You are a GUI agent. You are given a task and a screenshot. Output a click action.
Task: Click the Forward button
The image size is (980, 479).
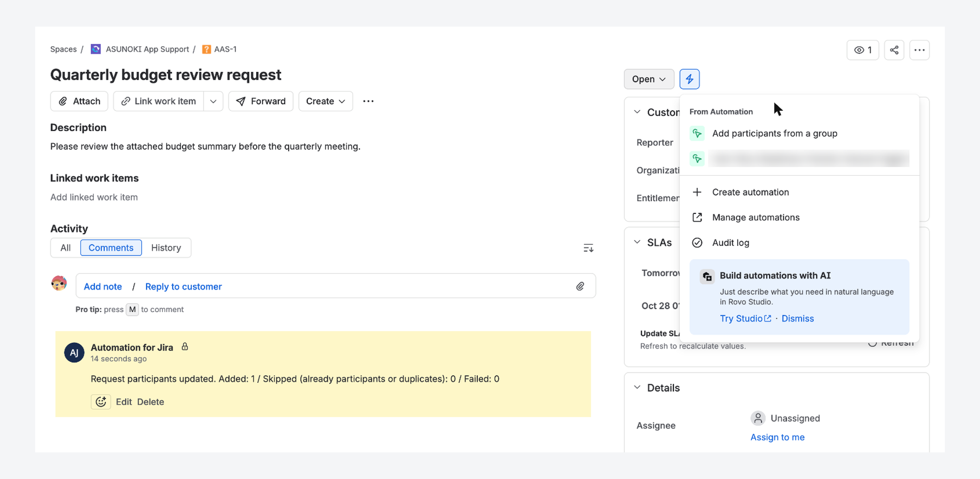261,101
